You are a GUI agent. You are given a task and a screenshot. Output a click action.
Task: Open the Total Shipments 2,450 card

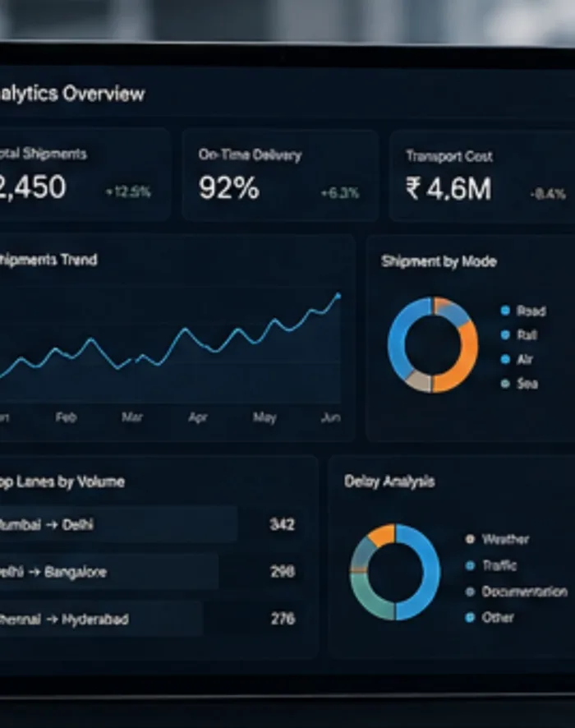click(x=85, y=174)
